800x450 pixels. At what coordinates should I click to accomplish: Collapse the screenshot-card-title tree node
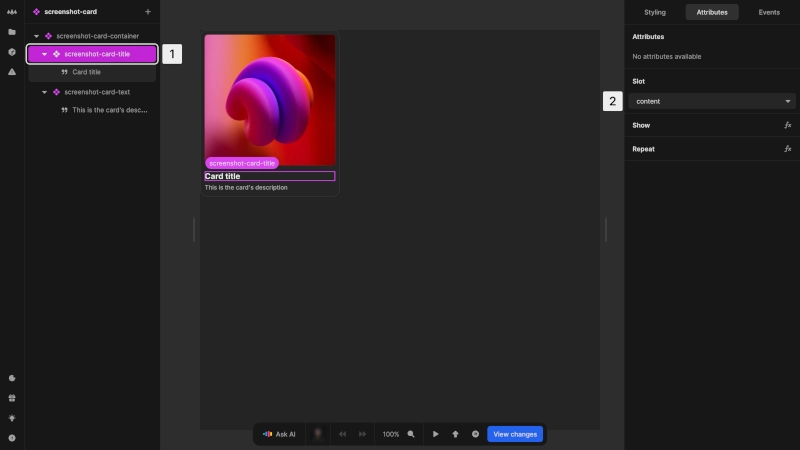coord(44,54)
